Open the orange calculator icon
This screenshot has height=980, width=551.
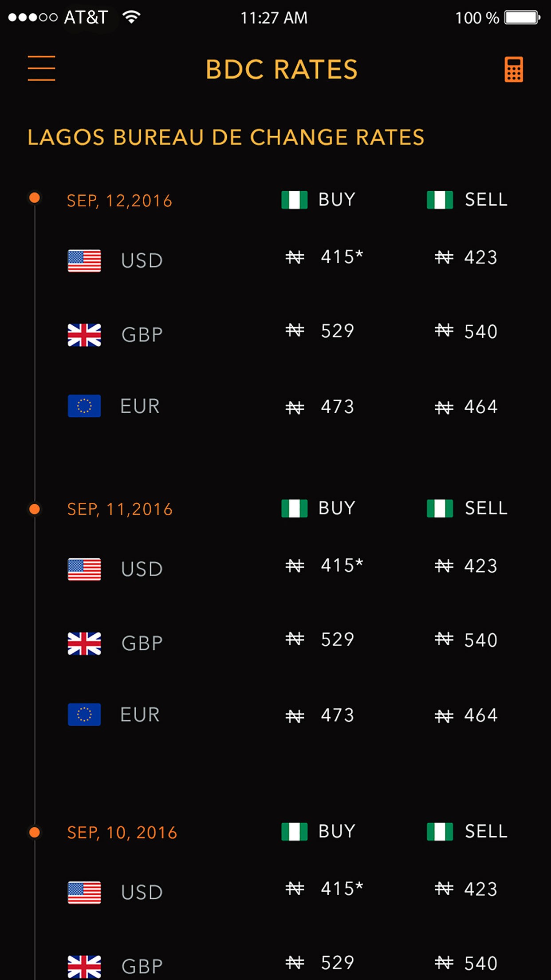coord(514,69)
